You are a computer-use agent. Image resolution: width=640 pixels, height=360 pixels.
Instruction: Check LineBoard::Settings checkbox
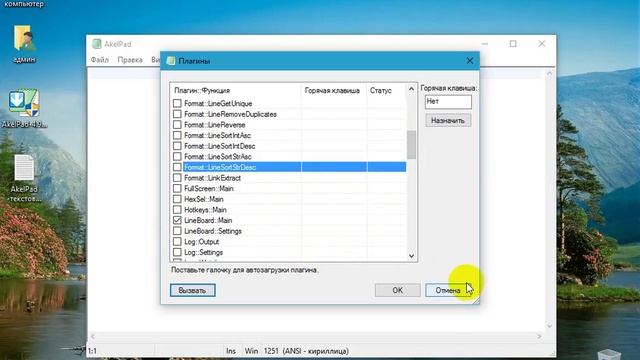(177, 231)
